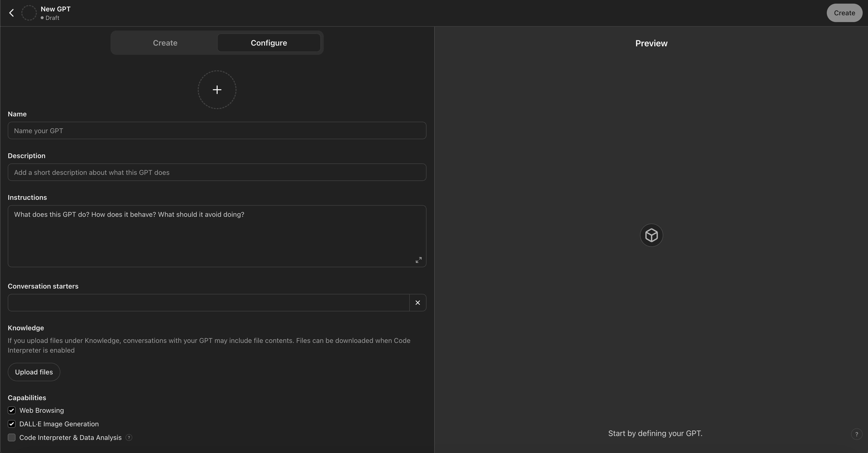
Task: Click 'Start by defining your GPT.' text
Action: 655,433
